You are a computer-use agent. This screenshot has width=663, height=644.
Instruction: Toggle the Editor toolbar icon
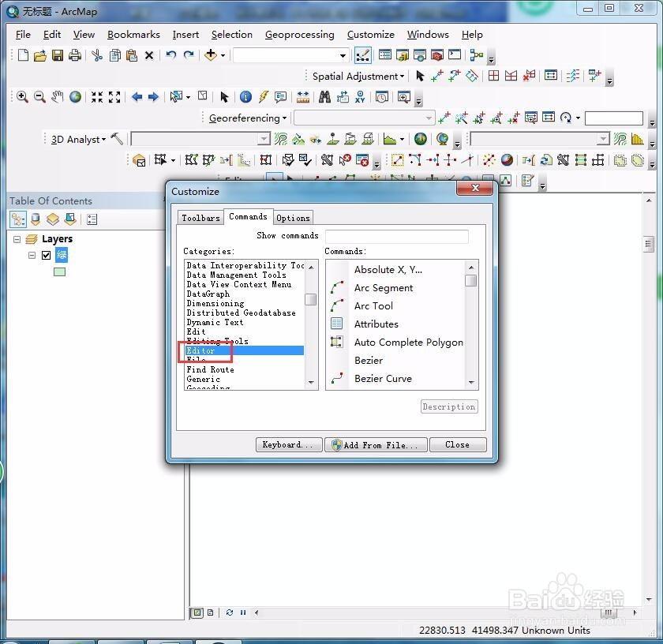pos(363,55)
